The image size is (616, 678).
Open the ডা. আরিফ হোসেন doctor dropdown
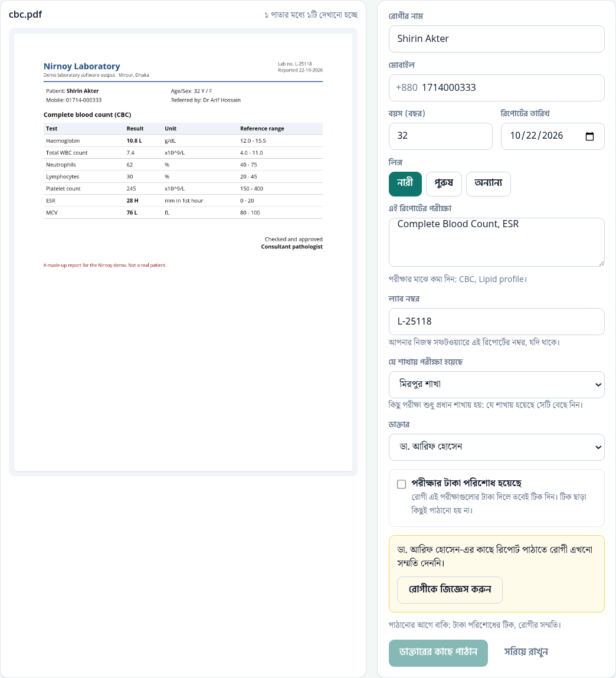[x=496, y=447]
